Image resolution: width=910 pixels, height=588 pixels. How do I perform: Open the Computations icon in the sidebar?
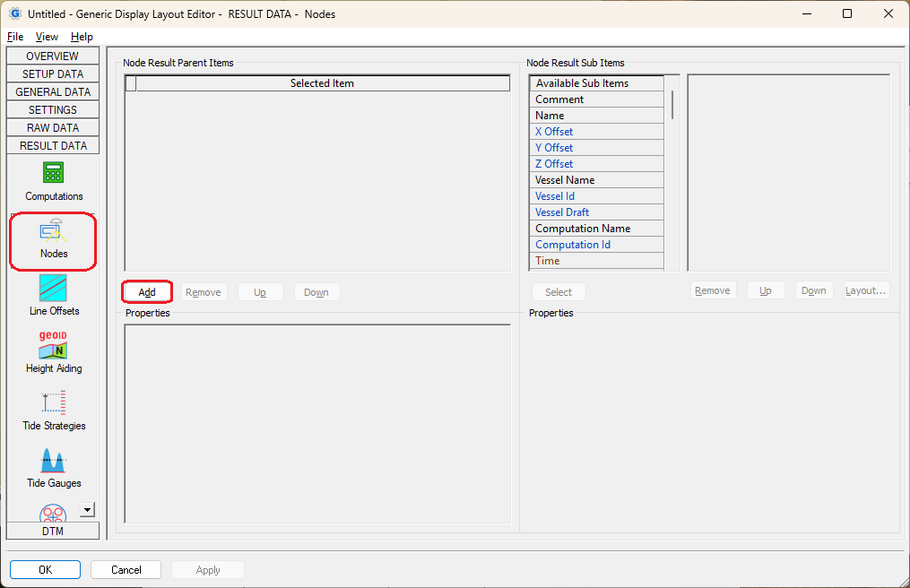click(x=54, y=181)
